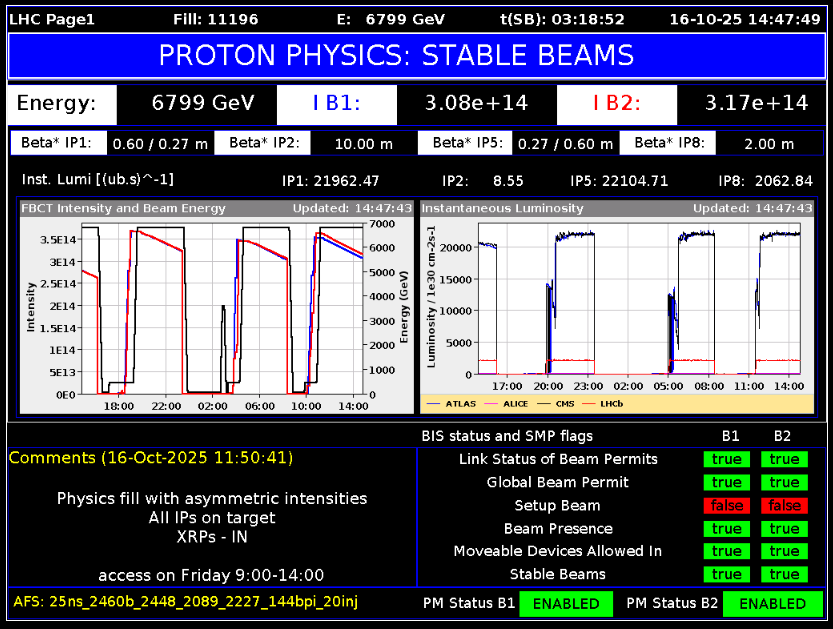Click the red Setup Beam B1 false flag
833x629 pixels.
pos(726,506)
